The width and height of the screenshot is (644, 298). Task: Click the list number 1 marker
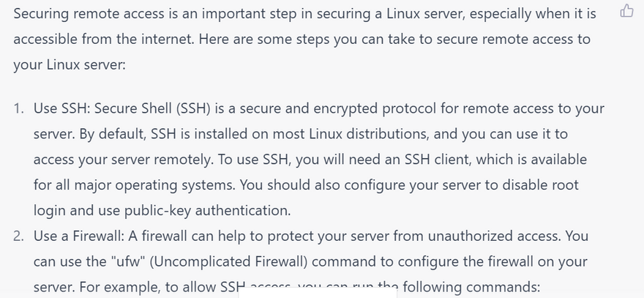point(18,108)
